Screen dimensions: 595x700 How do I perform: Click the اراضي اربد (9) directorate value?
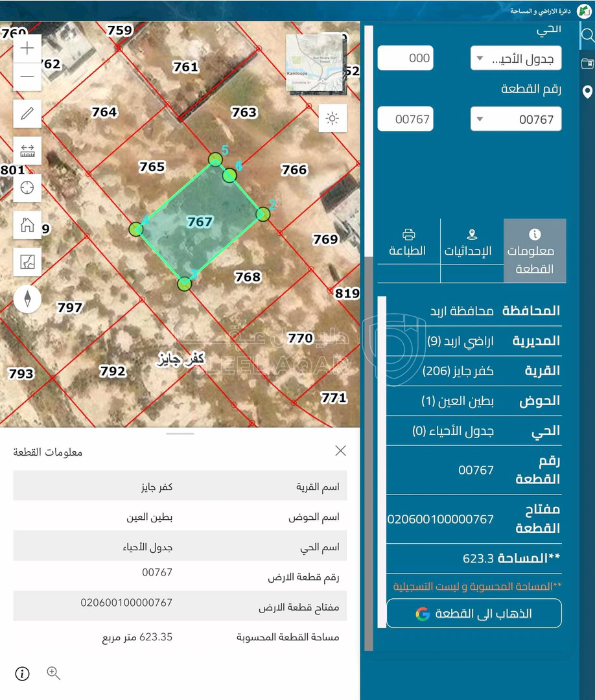[461, 341]
